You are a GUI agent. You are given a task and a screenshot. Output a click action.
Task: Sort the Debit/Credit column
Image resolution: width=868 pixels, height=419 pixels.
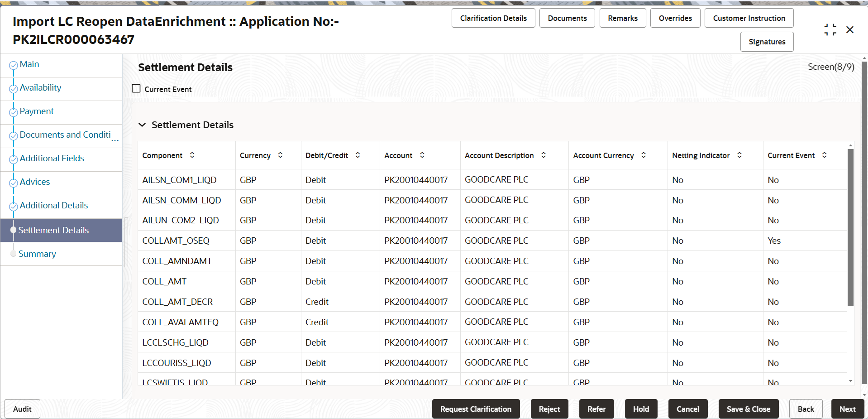[358, 155]
